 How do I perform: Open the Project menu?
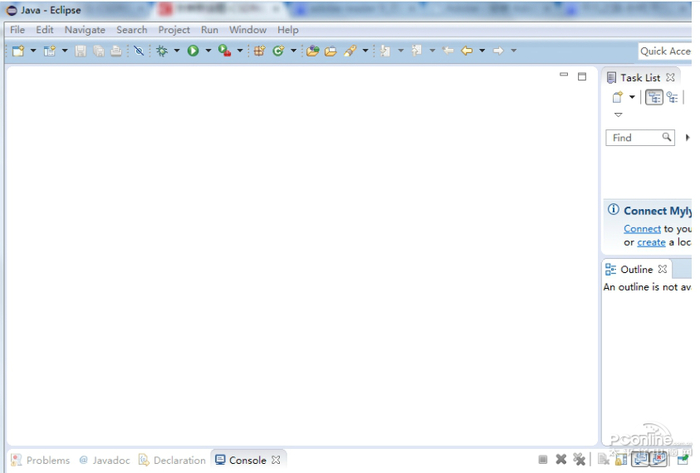tap(174, 30)
